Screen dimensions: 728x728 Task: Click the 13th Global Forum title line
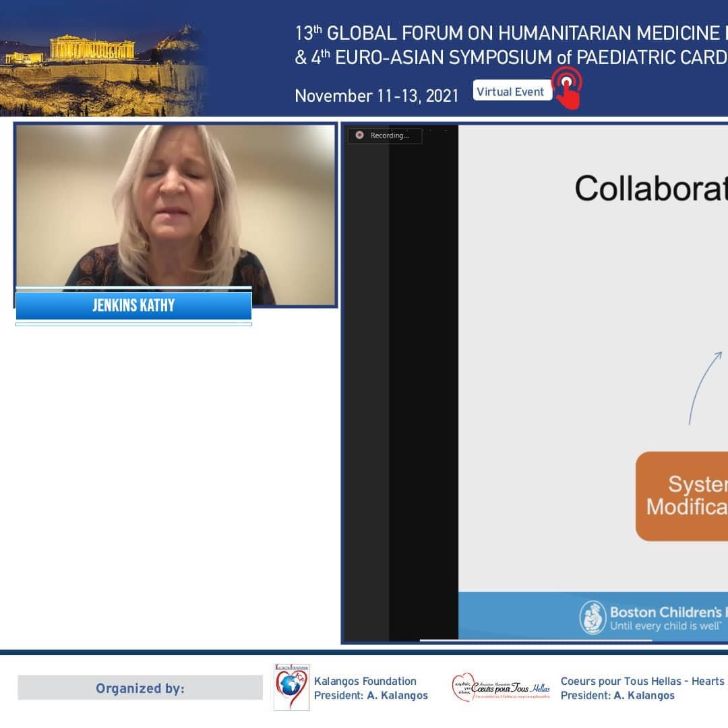tap(510, 32)
